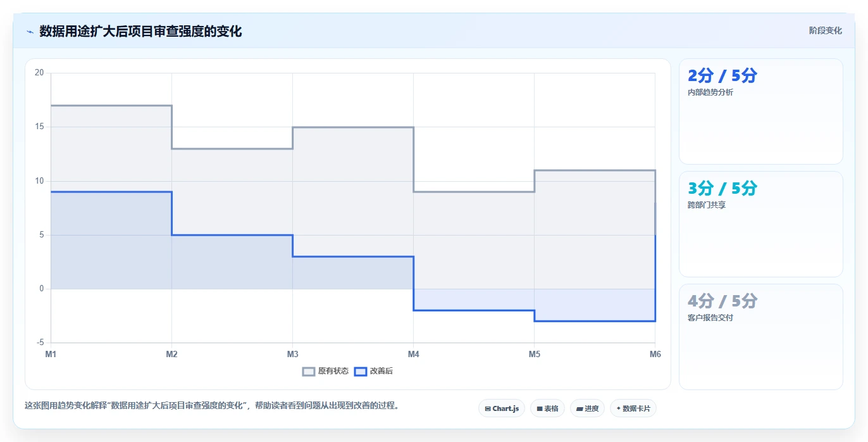This screenshot has width=868, height=442.
Task: Click the 进度 tag button
Action: click(x=587, y=408)
